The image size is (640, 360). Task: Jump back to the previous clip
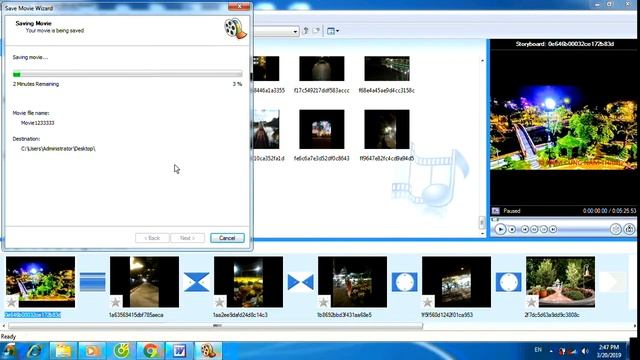(525, 229)
